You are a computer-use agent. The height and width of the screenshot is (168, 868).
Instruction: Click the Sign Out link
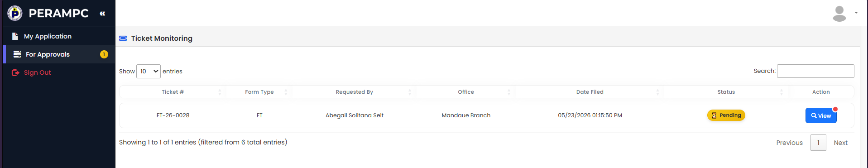[37, 72]
